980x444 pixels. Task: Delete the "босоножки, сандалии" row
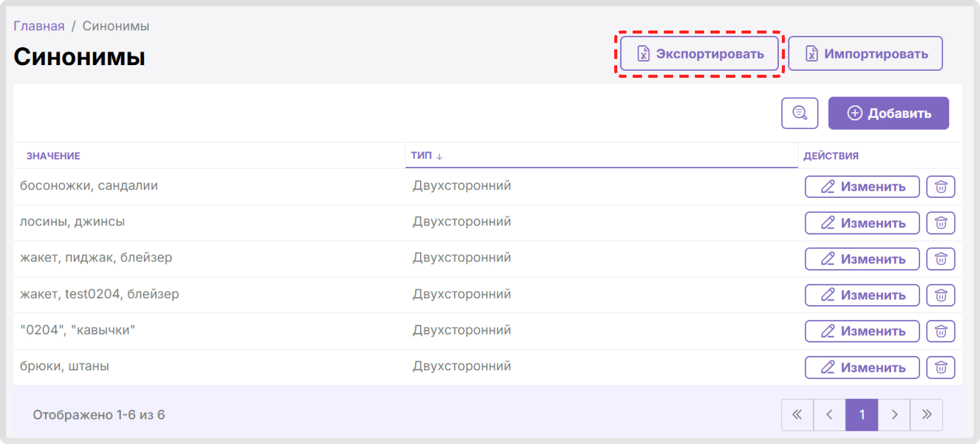pyautogui.click(x=940, y=187)
